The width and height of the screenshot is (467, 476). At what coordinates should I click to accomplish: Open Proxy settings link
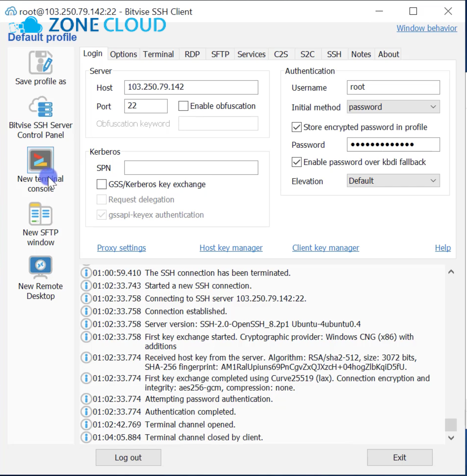tap(122, 248)
